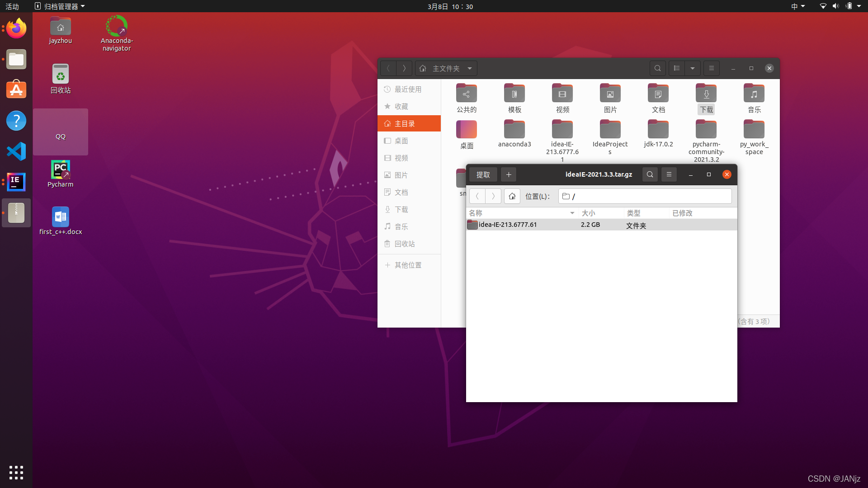Launch Visual Studio Code from dock
The height and width of the screenshot is (488, 868).
pos(16,151)
